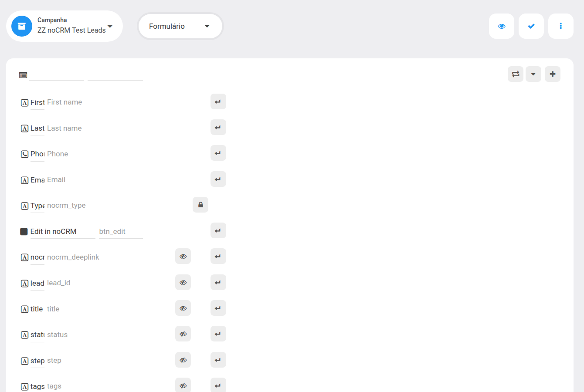Open the Formulário dropdown

click(x=180, y=26)
